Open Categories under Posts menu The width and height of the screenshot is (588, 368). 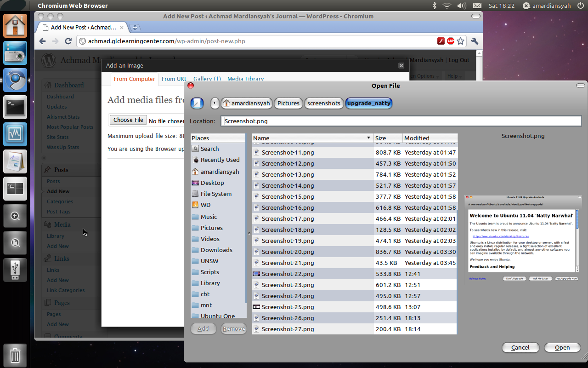[60, 201]
